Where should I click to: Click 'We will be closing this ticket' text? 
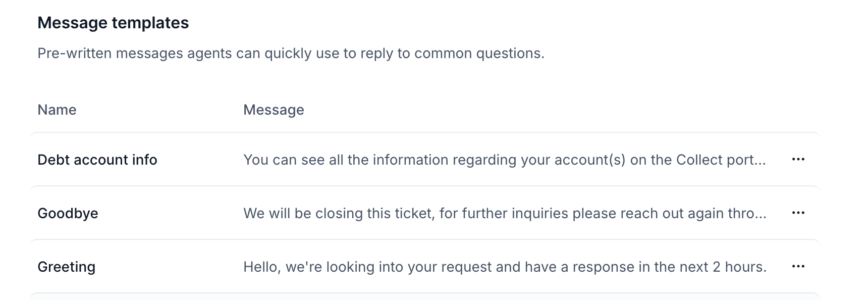[x=339, y=213]
